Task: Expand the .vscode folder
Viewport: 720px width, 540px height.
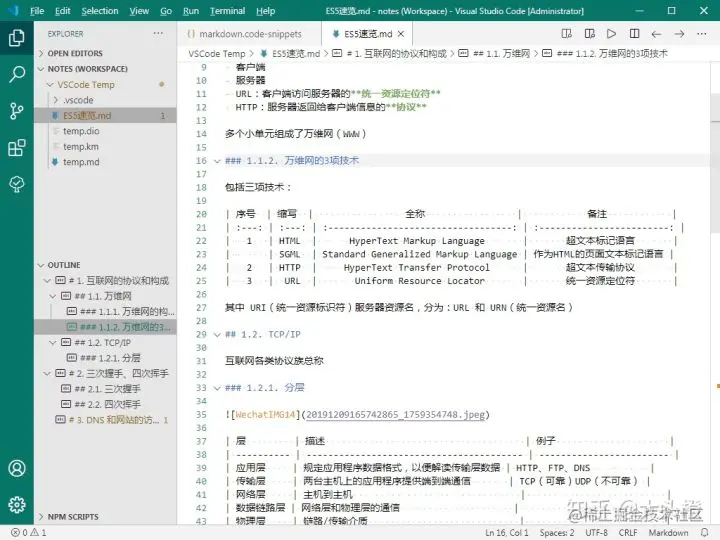Action: click(56, 100)
